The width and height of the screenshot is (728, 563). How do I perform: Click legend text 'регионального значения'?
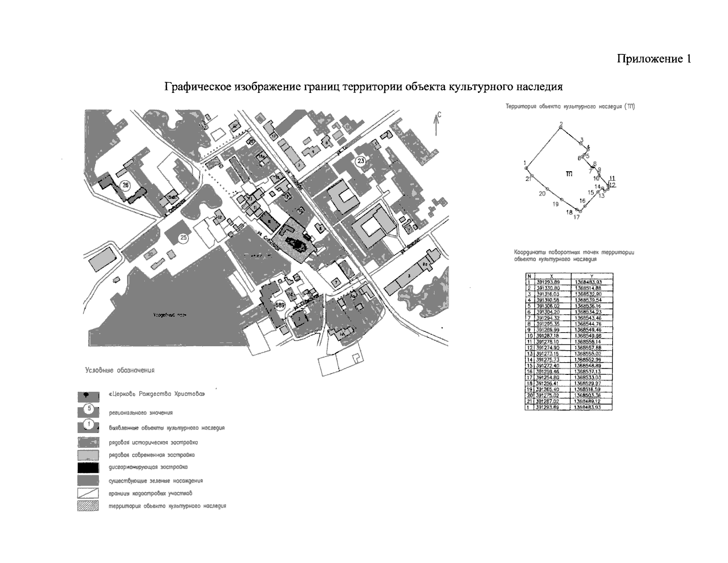click(141, 413)
